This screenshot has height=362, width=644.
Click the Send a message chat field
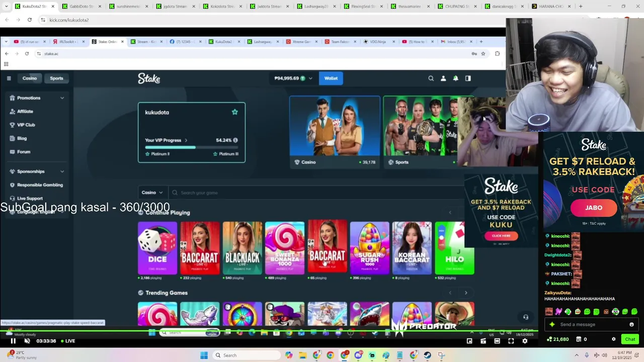click(x=591, y=324)
